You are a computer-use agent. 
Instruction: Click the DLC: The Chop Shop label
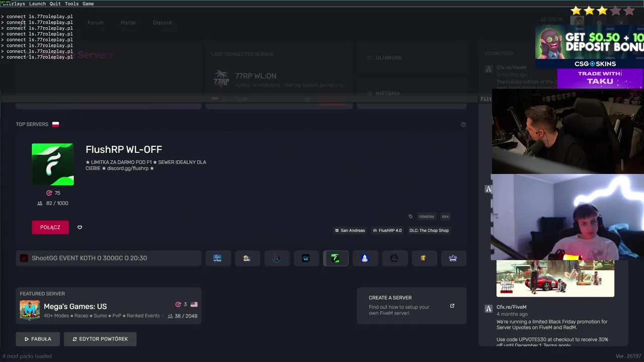(429, 230)
